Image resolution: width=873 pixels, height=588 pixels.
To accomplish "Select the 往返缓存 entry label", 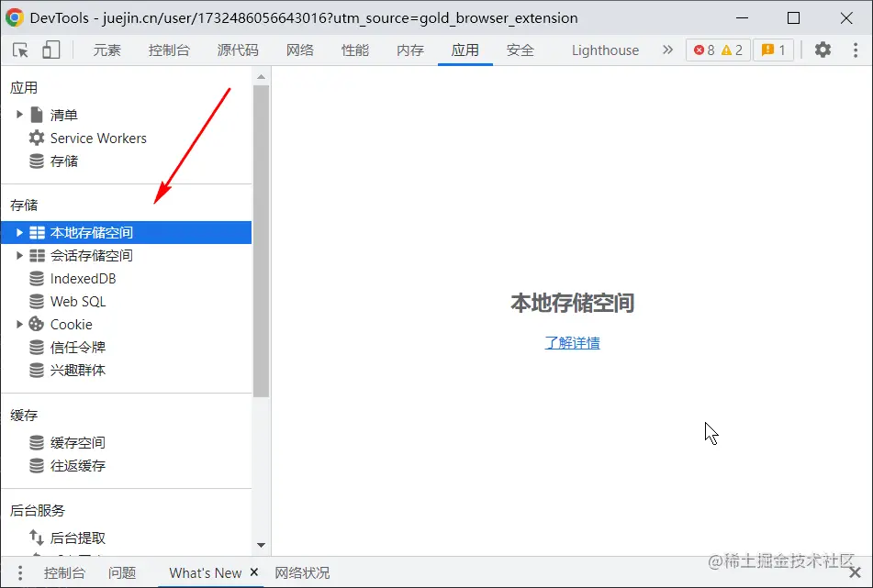I will pos(77,466).
